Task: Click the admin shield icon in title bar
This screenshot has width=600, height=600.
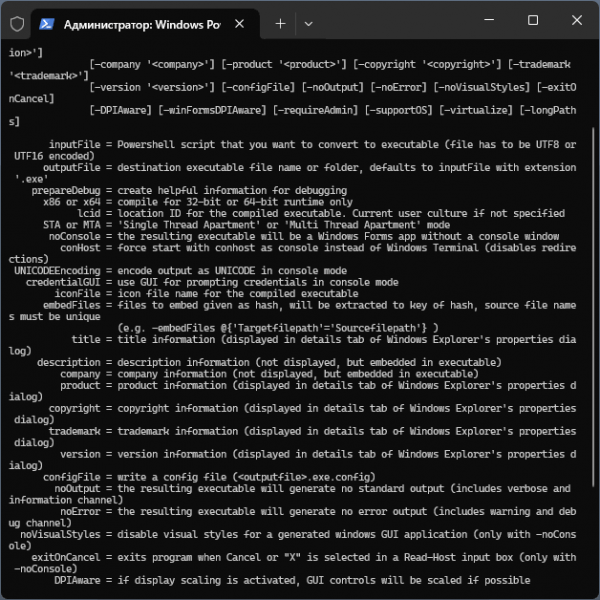Action: tap(17, 24)
